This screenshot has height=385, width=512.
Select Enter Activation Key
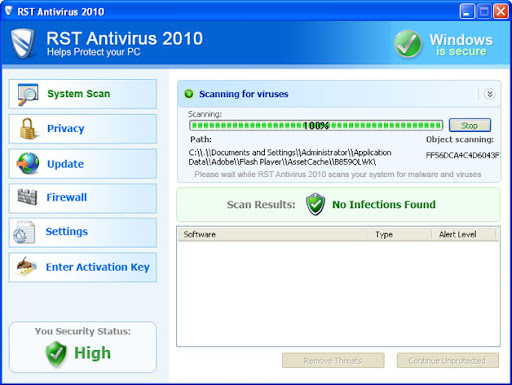tap(83, 267)
